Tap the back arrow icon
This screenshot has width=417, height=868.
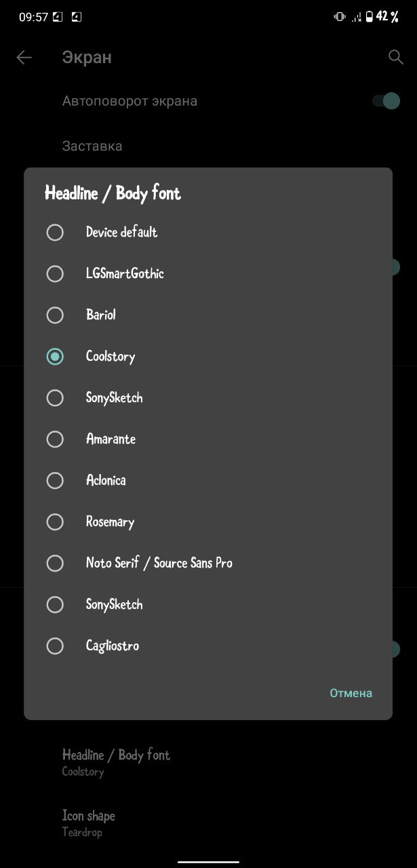click(x=24, y=58)
